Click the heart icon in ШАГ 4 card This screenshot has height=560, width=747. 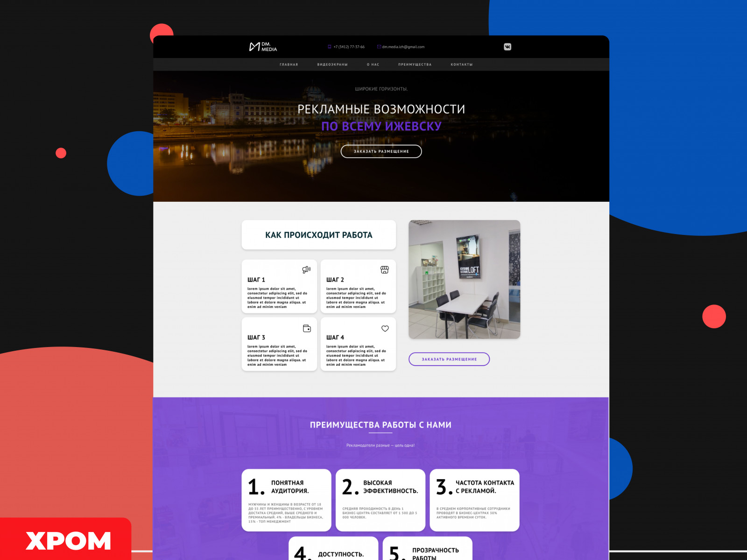coord(385,328)
